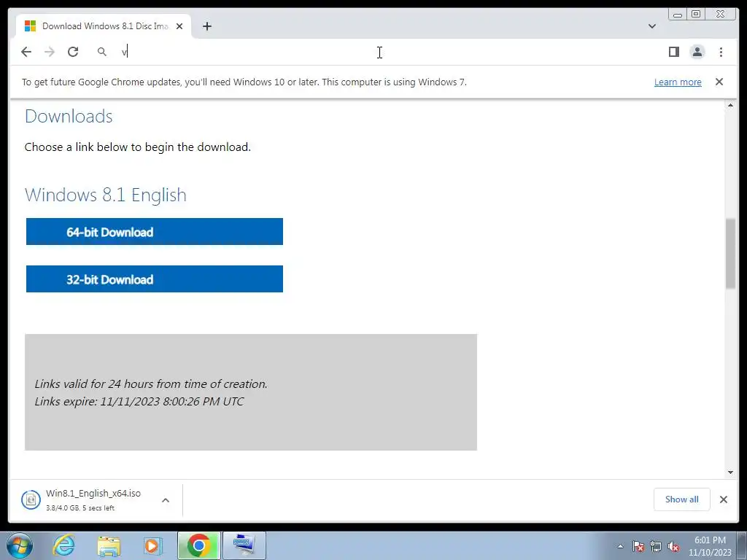This screenshot has height=560, width=747.
Task: Start the 64-bit Download
Action: tap(155, 231)
